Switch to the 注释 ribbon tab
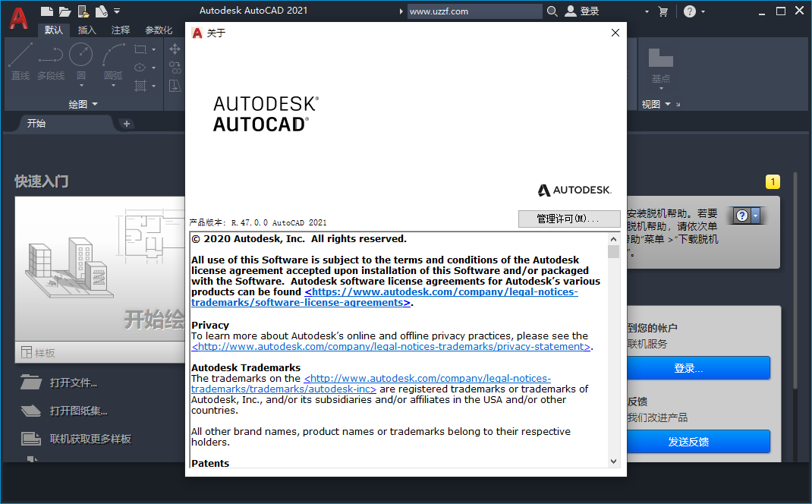This screenshot has height=504, width=812. coord(120,30)
